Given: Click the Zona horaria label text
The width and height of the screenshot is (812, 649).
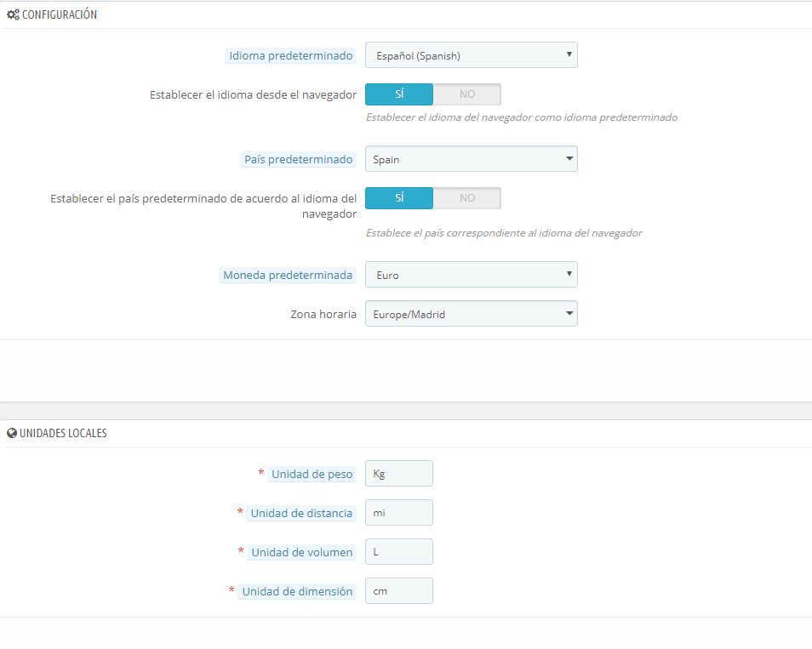Looking at the screenshot, I should [323, 314].
